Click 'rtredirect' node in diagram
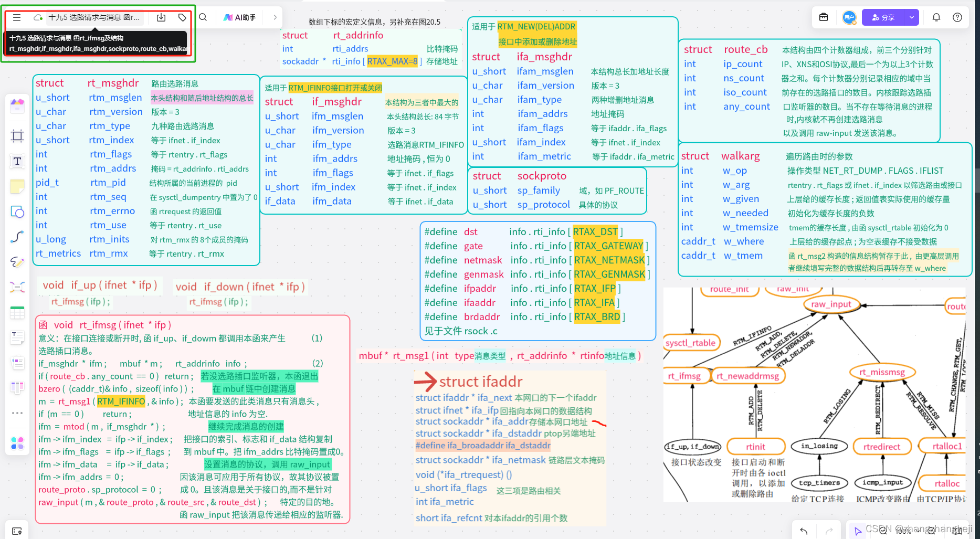Viewport: 980px width, 539px height. 882,447
